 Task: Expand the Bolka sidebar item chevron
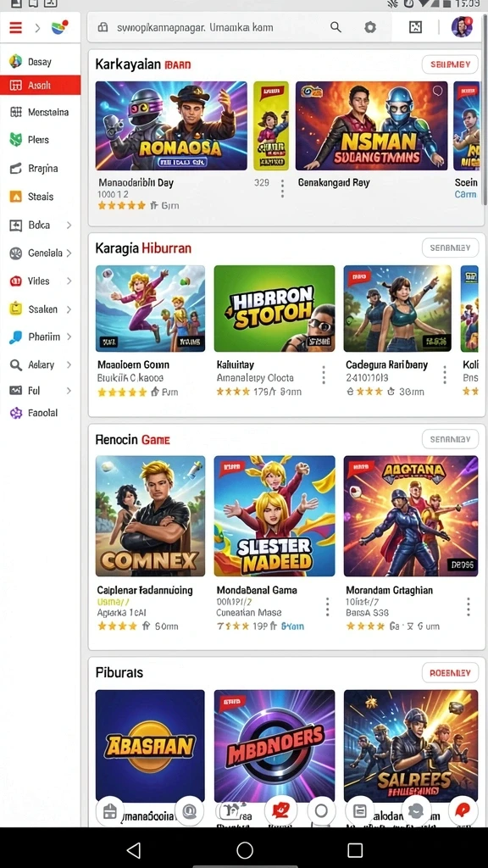click(69, 225)
